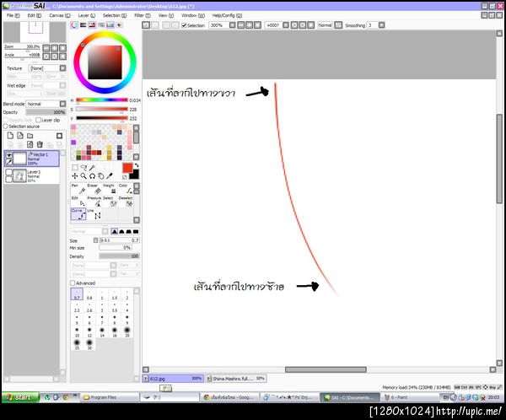Pick the magic wand tool

point(92,168)
